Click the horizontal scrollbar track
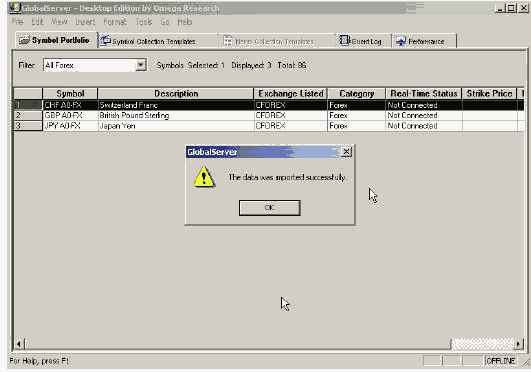Image resolution: width=531 pixels, height=372 pixels. click(483, 344)
